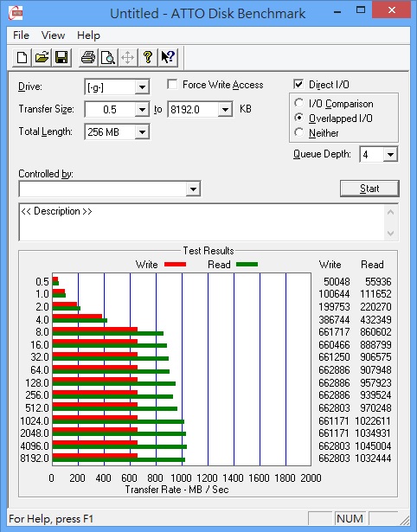This screenshot has height=532, width=417.
Task: Activate the context help arrow icon
Action: tap(168, 57)
